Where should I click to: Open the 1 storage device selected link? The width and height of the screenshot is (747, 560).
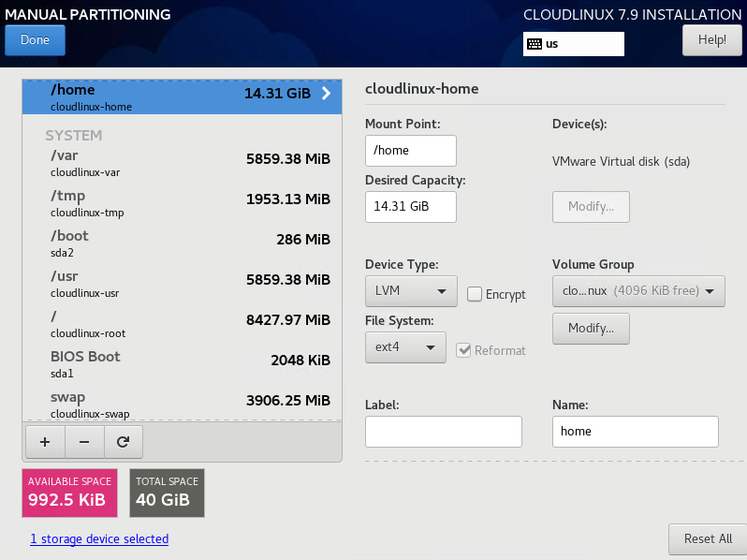(99, 539)
